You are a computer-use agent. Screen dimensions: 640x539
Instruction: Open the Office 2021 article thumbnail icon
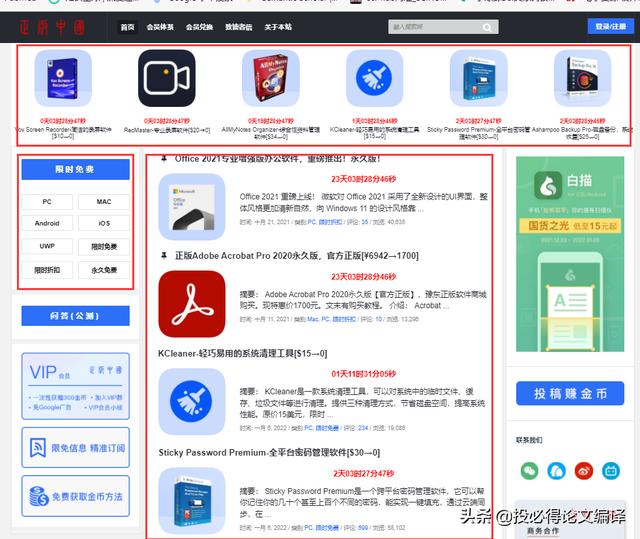pos(191,206)
